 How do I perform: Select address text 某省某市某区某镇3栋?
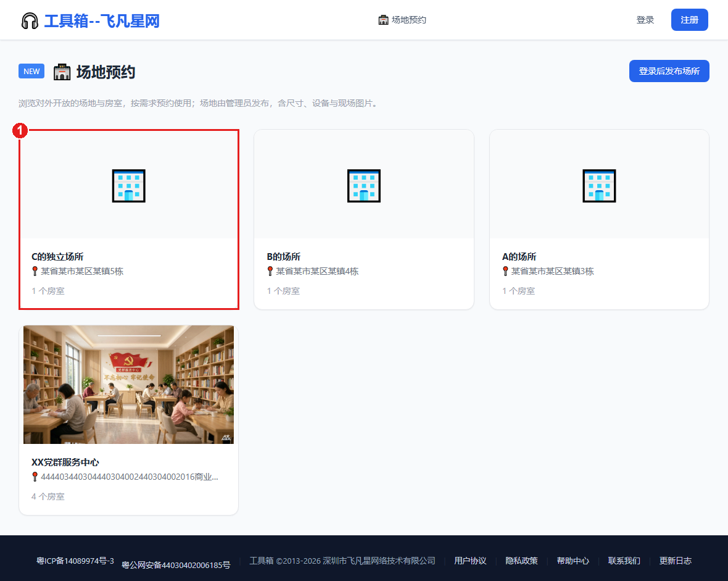coord(553,271)
